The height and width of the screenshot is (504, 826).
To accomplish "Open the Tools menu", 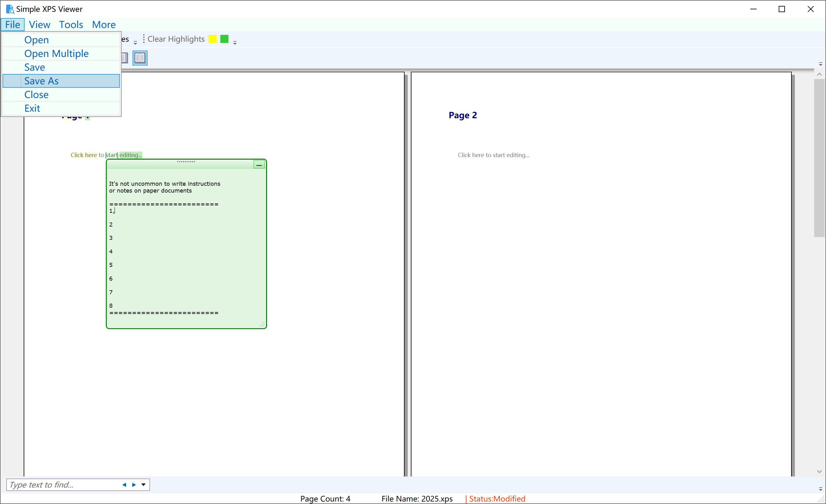I will click(71, 24).
